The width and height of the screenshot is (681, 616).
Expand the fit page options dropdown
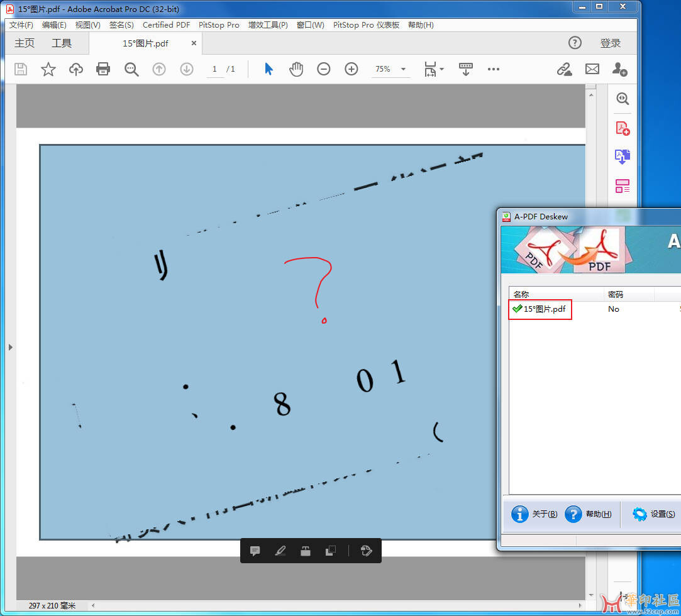pos(442,69)
